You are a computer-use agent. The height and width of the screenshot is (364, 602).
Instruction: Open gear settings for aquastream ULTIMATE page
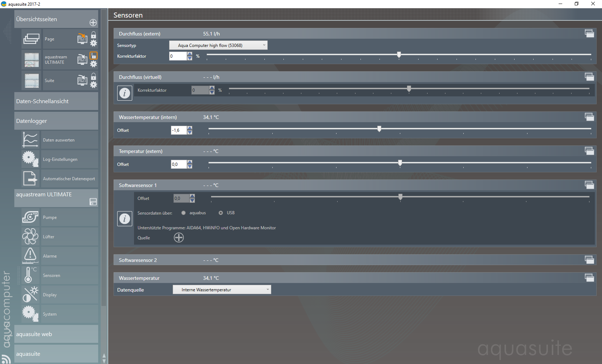(x=94, y=64)
